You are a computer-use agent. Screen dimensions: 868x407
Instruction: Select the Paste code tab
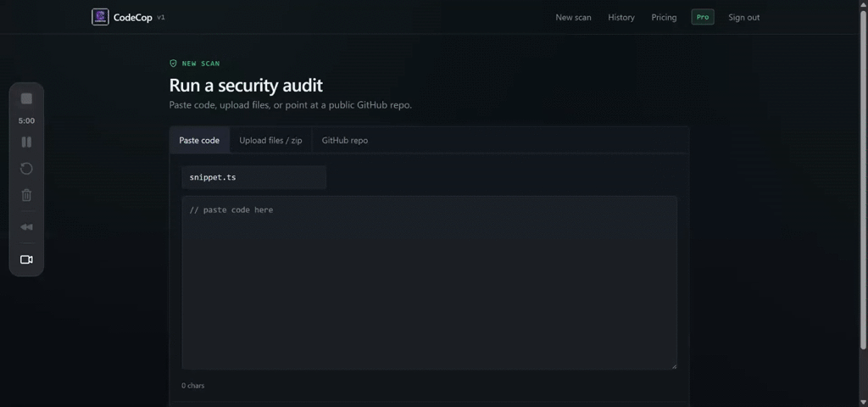[199, 140]
